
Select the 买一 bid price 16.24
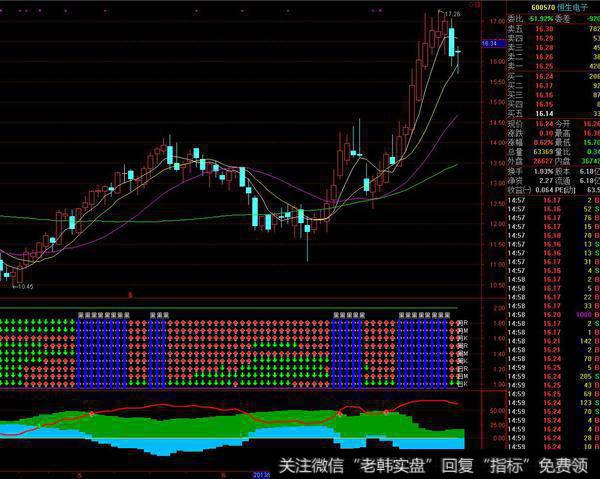pos(544,77)
